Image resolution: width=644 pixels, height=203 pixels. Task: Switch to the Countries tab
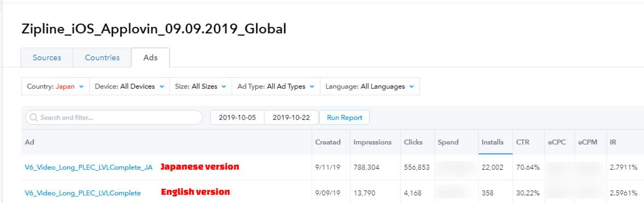tap(102, 58)
